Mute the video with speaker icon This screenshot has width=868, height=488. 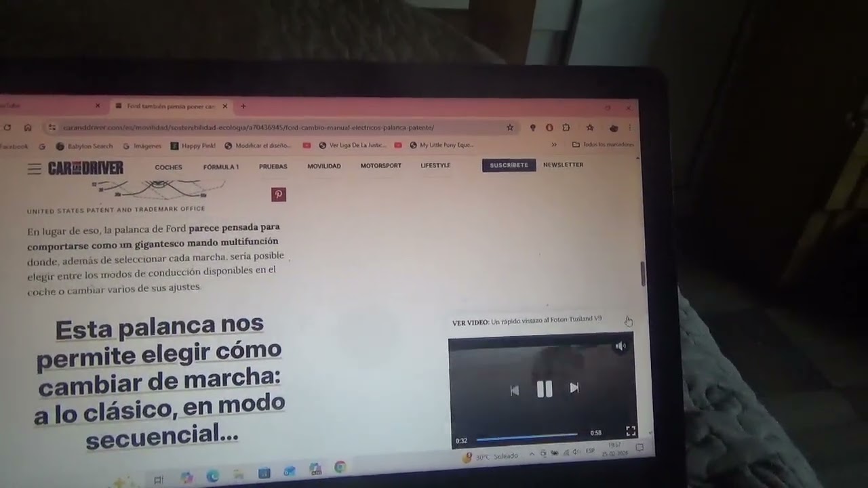620,346
